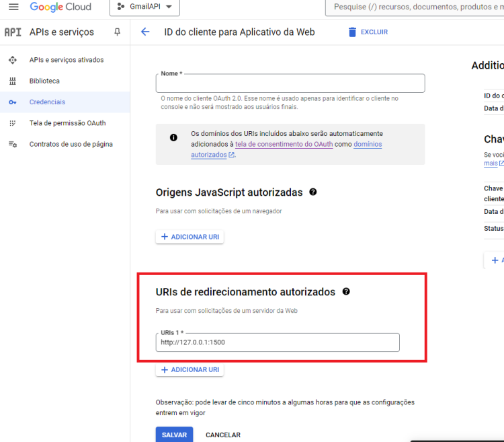Open Tela de permissão OAuth
Viewport: 504px width, 442px height.
(x=67, y=123)
